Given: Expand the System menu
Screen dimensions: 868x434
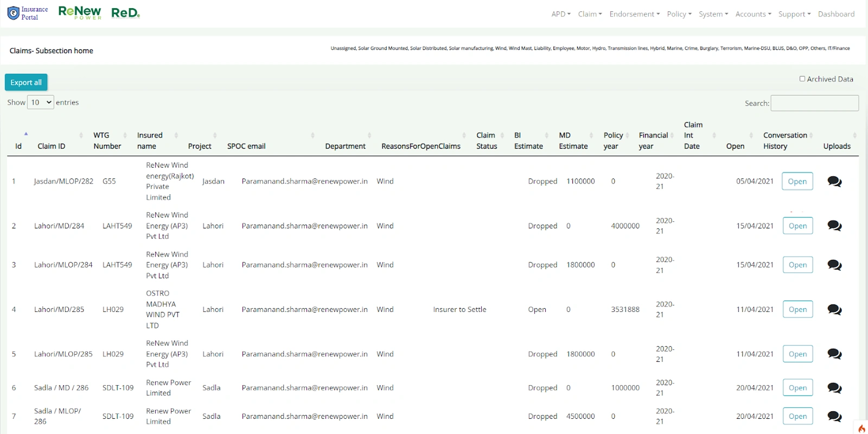Looking at the screenshot, I should [713, 14].
